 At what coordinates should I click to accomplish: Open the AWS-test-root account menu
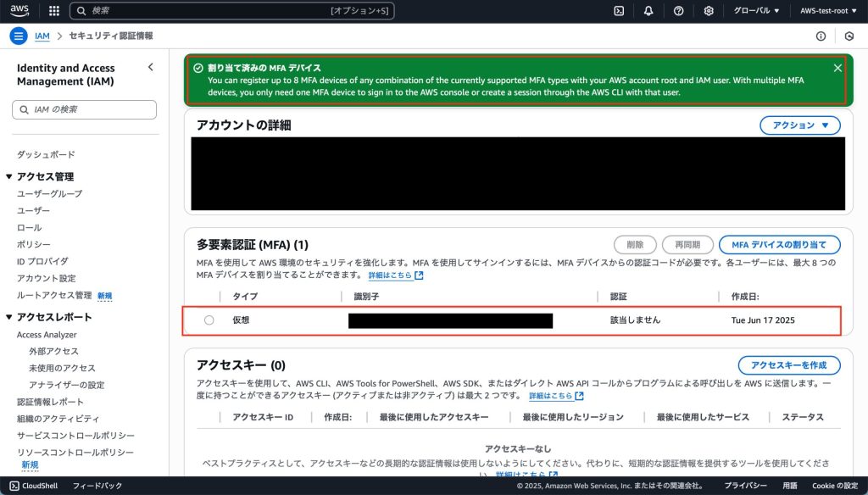click(x=827, y=10)
